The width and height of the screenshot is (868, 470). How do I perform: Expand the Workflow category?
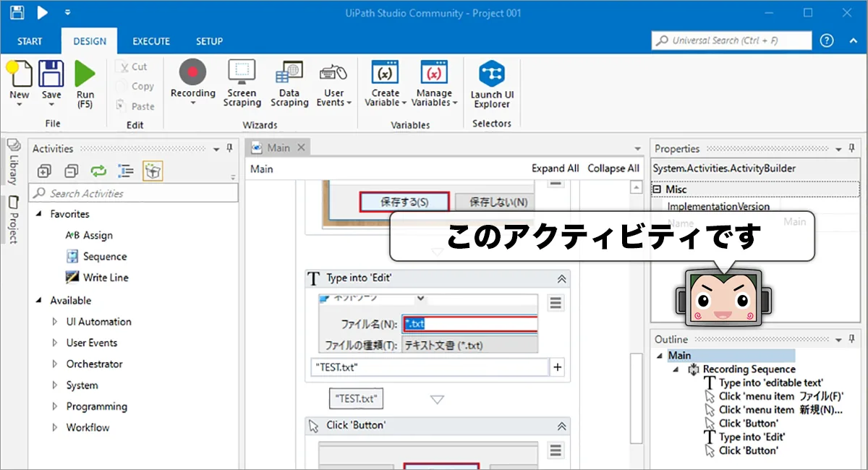(x=55, y=427)
